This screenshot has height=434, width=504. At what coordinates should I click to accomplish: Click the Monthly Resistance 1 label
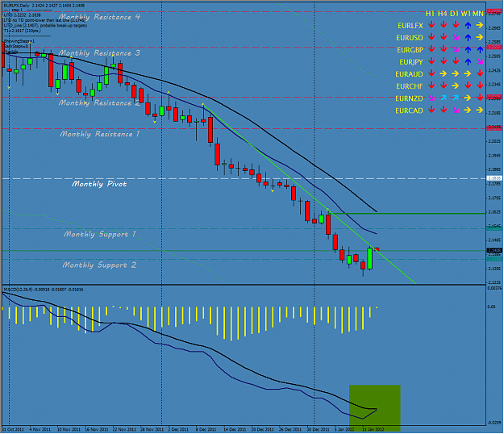coord(100,134)
